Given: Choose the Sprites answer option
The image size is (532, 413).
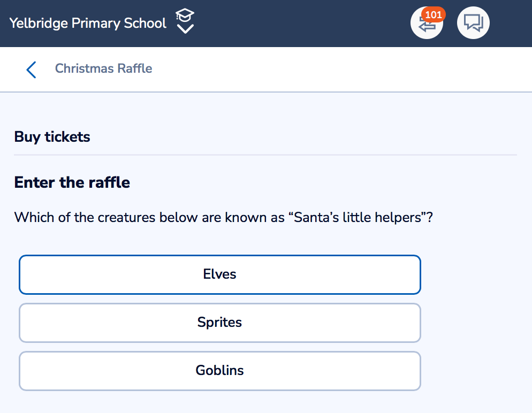Looking at the screenshot, I should tap(220, 323).
